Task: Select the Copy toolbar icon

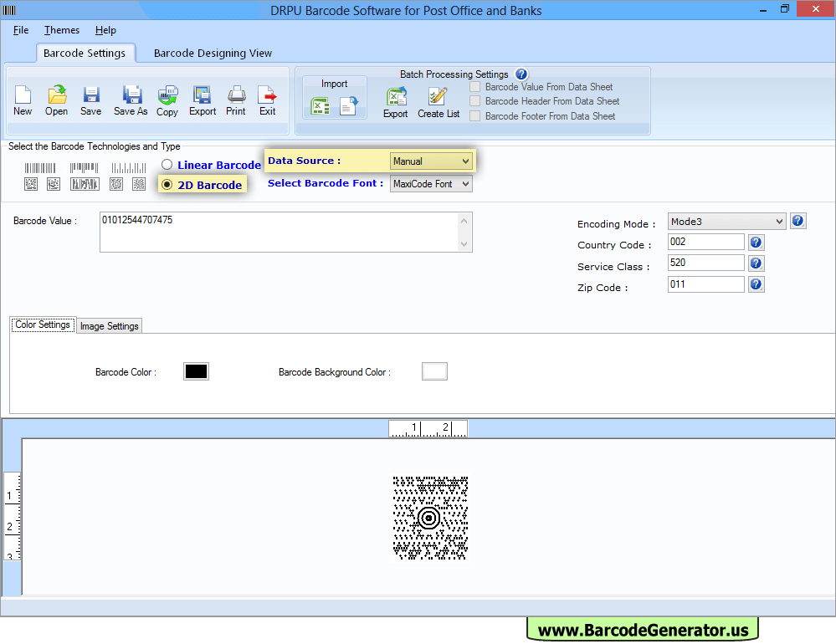Action: click(167, 100)
